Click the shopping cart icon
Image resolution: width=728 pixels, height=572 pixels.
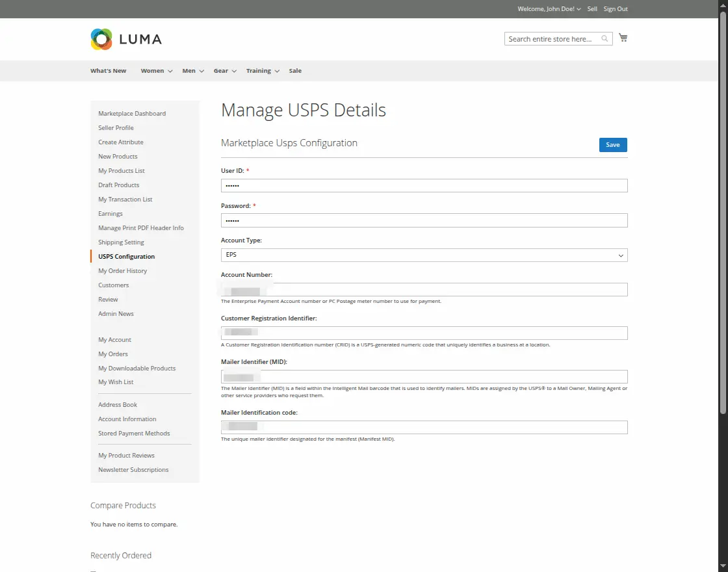(x=623, y=37)
